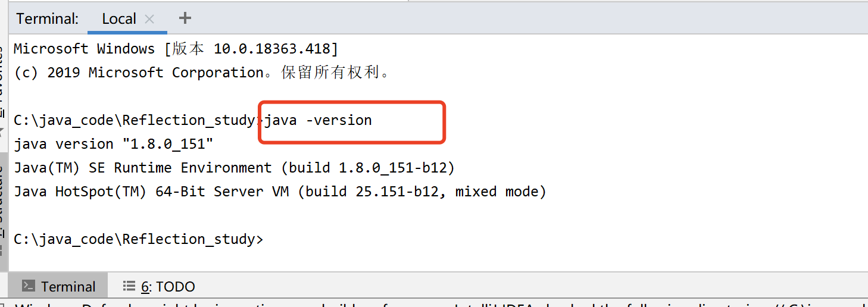Image resolution: width=868 pixels, height=307 pixels.
Task: Click the 2019 Microsoft Corporation copyright line
Action: (x=202, y=73)
